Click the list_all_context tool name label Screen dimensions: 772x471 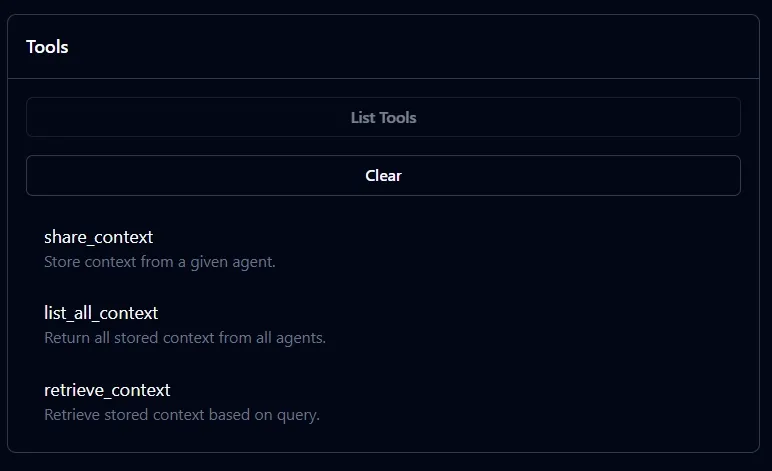(x=101, y=313)
